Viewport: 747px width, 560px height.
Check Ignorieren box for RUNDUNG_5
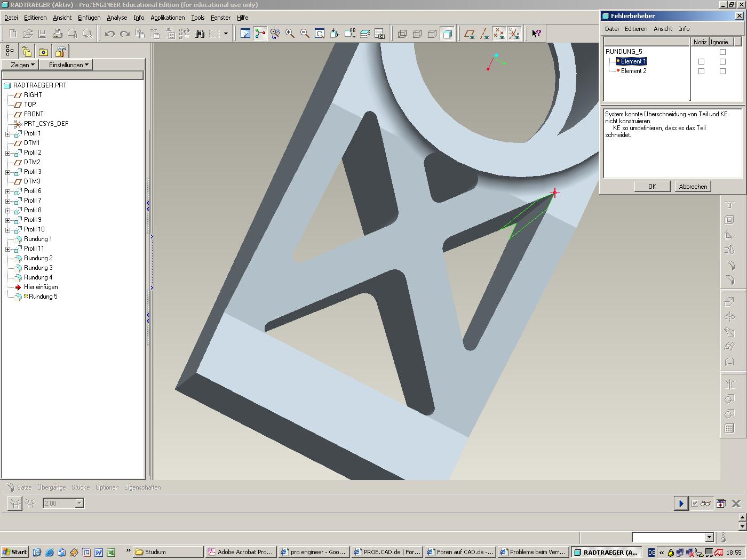722,52
